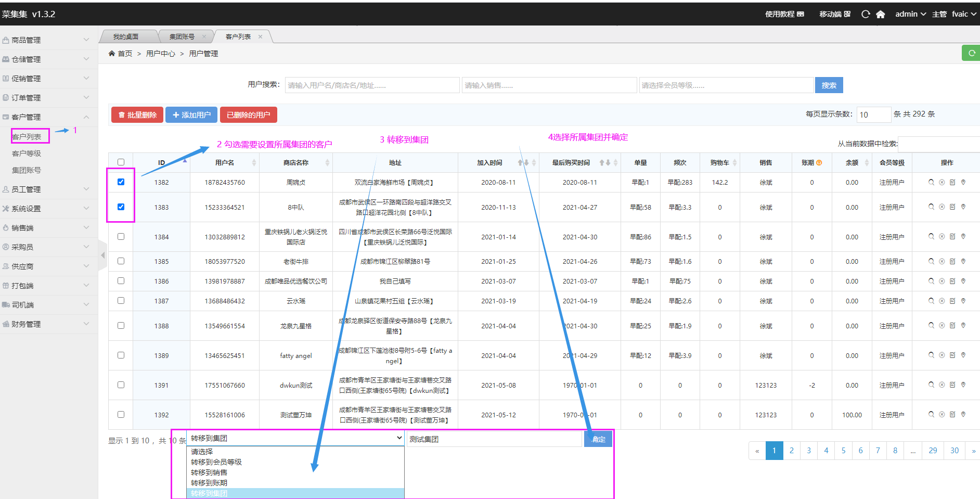Click the location pin icon for user 1385
This screenshot has width=980, height=499.
[x=963, y=261]
